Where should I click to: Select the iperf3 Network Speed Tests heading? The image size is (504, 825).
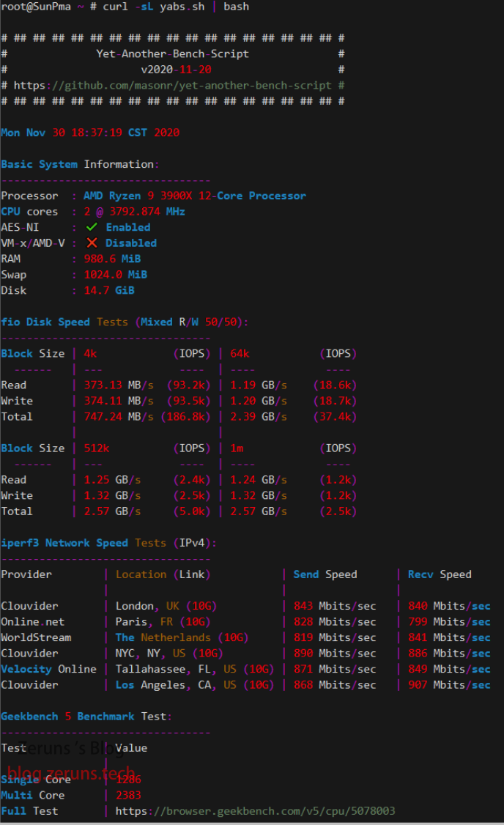click(x=108, y=543)
